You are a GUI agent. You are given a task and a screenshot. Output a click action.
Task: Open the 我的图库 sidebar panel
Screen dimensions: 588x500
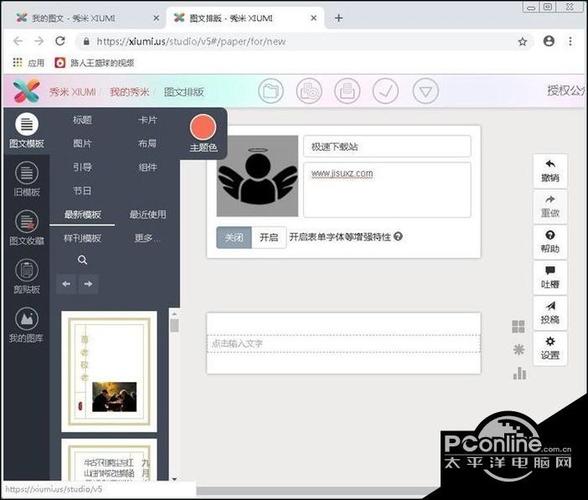tap(27, 325)
